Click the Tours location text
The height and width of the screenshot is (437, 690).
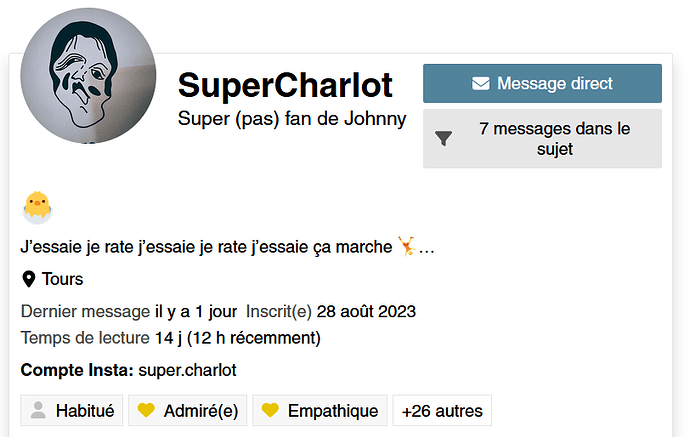(x=62, y=279)
